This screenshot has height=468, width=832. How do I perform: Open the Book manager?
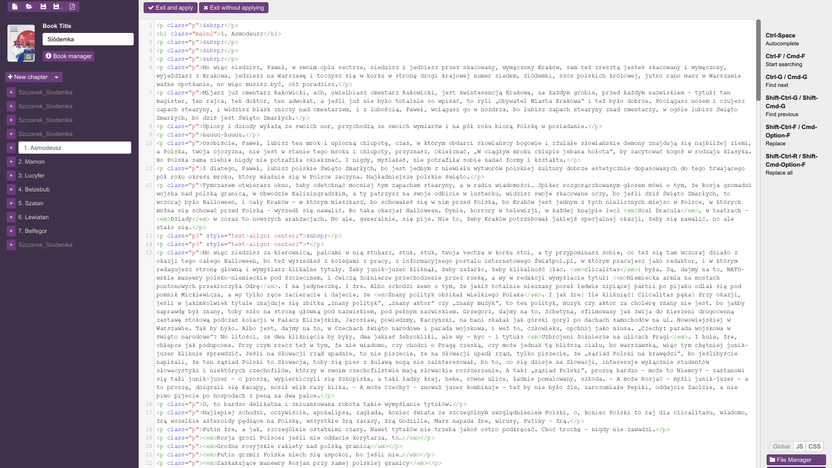click(x=68, y=56)
